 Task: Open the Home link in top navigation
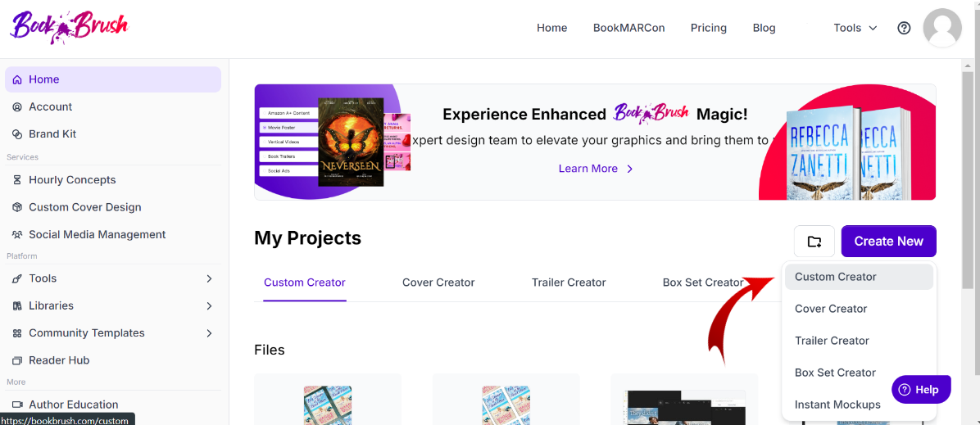tap(552, 28)
